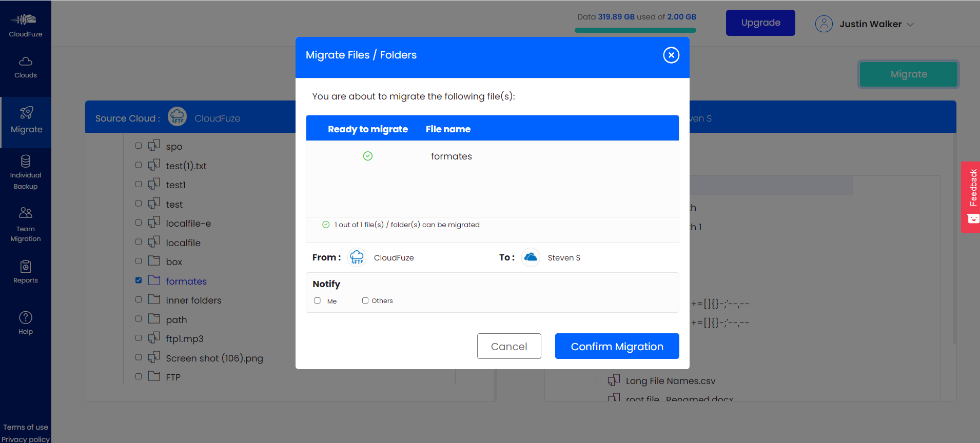The image size is (980, 443).
Task: Click the From CloudFuze FTP icon
Action: [357, 257]
